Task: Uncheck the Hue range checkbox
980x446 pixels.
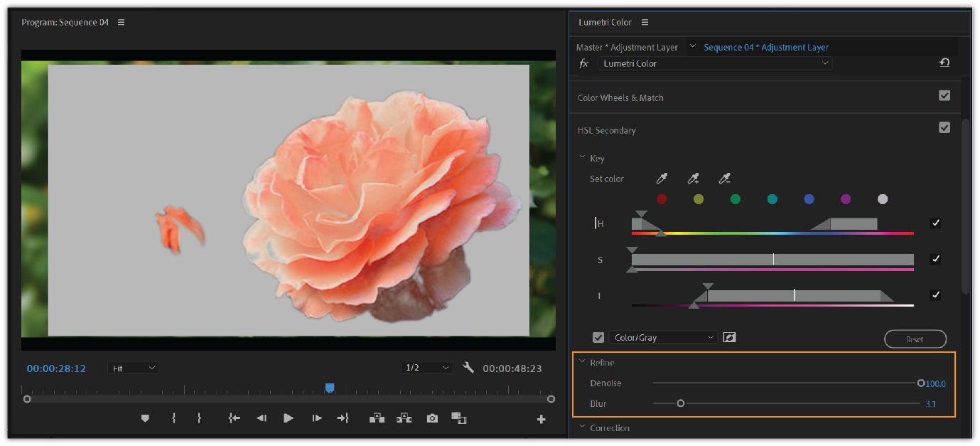Action: [x=935, y=223]
